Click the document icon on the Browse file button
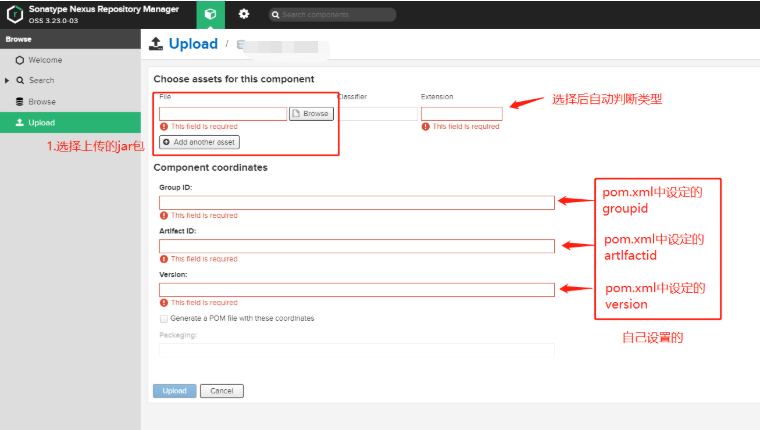Screen dimensions: 762x430 295,114
